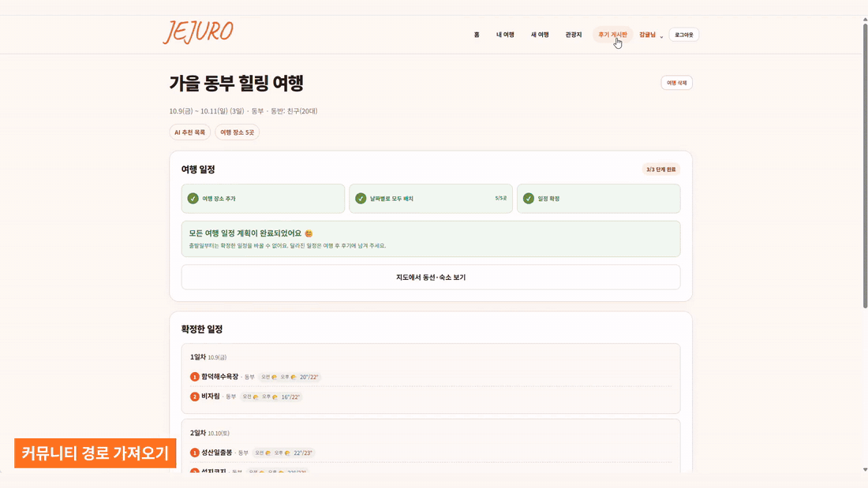Screen dimensions: 868x488
Task: Click number badge 2 beside 비자림
Action: click(x=195, y=397)
